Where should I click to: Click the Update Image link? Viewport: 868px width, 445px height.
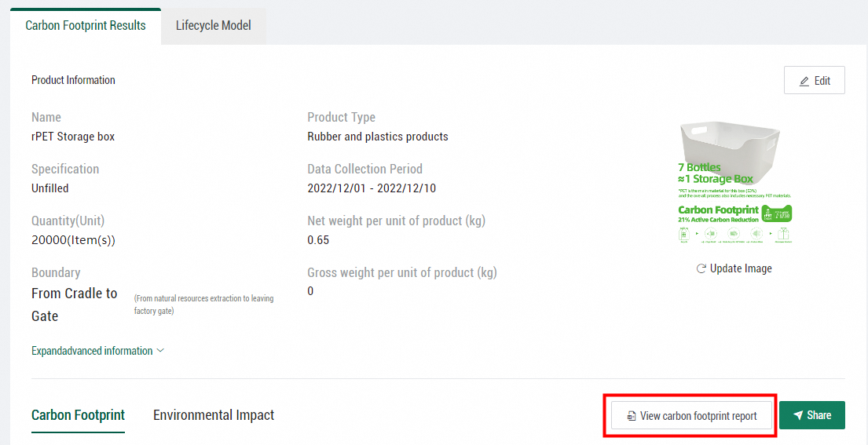click(x=741, y=268)
